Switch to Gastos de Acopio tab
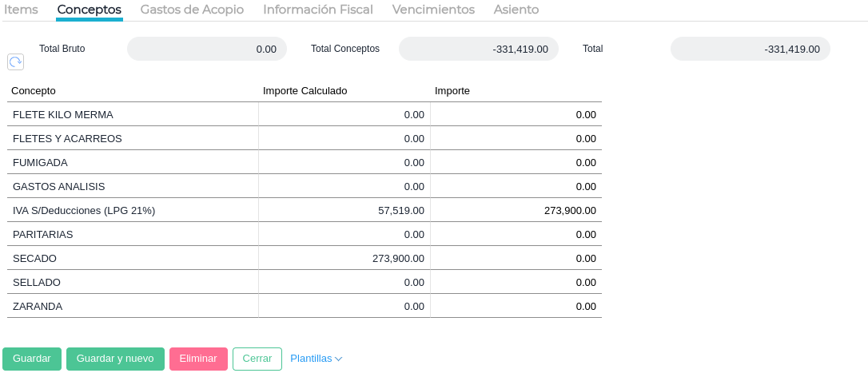This screenshot has width=868, height=373. 192,10
